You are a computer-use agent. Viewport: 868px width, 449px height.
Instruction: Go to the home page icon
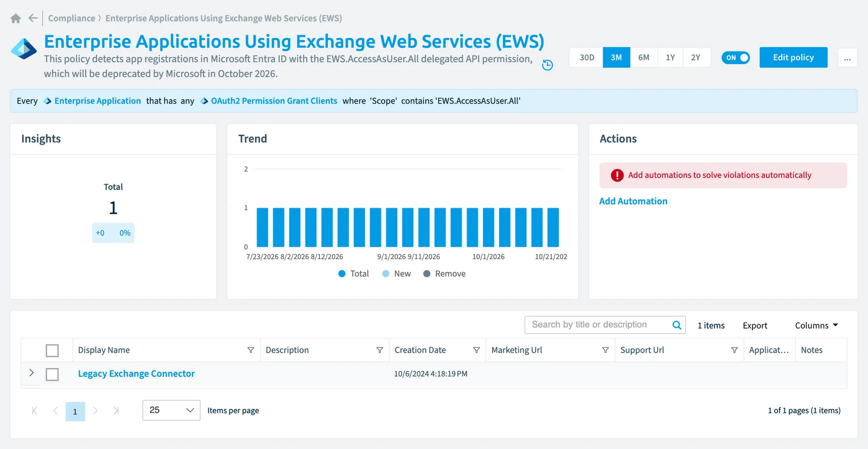[x=16, y=18]
